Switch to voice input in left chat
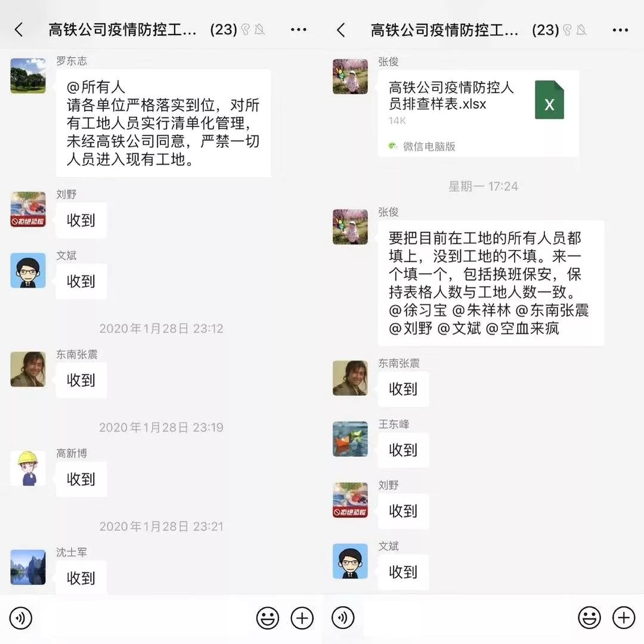 20,618
